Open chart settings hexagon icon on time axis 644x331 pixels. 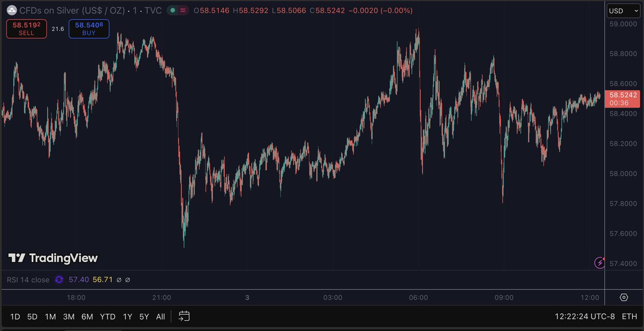point(624,297)
